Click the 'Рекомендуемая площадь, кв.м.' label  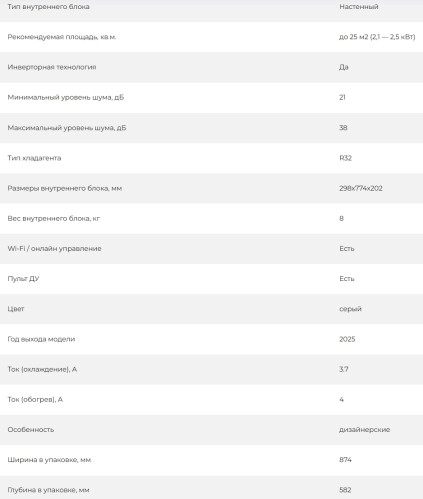62,37
